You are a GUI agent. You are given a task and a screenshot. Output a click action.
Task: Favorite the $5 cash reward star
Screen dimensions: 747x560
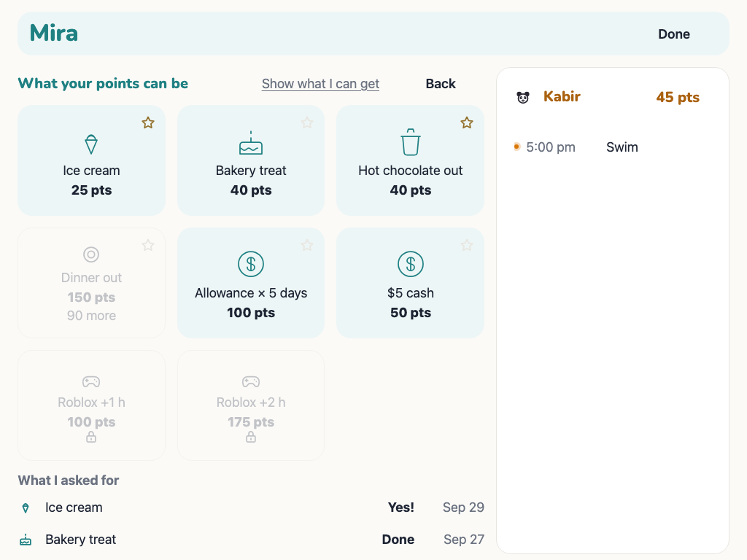[467, 245]
